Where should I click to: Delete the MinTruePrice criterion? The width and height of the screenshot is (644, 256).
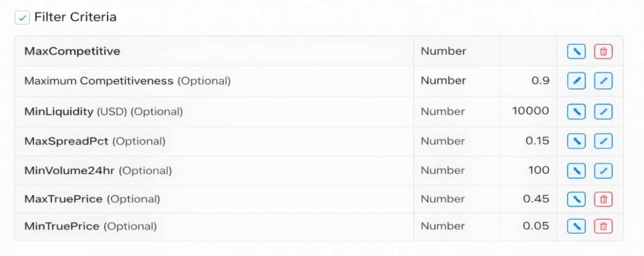point(603,226)
